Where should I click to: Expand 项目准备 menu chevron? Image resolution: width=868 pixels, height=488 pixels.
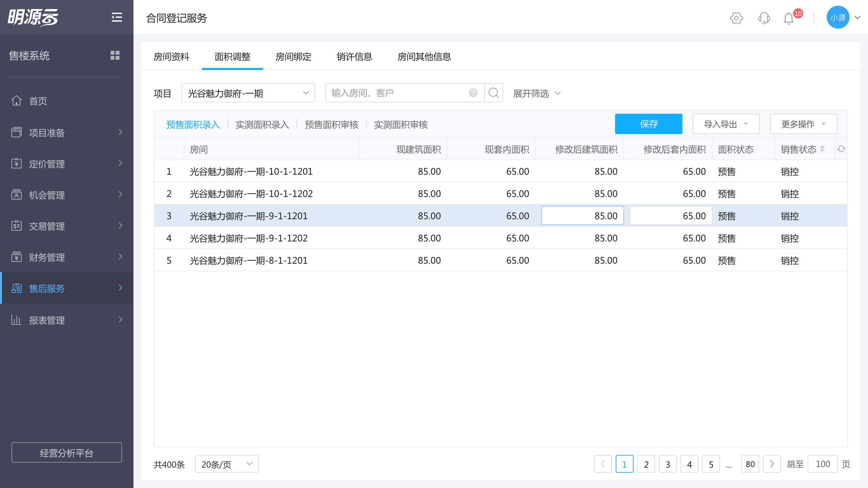coord(120,132)
